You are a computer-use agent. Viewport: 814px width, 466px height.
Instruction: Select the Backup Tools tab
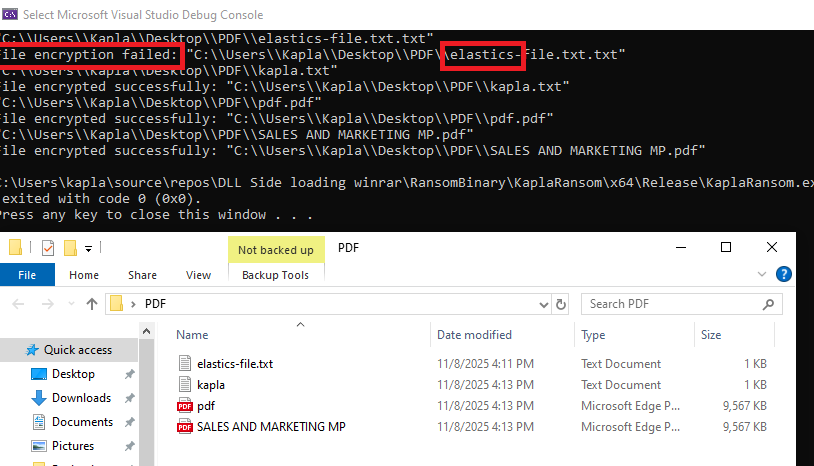tap(276, 275)
